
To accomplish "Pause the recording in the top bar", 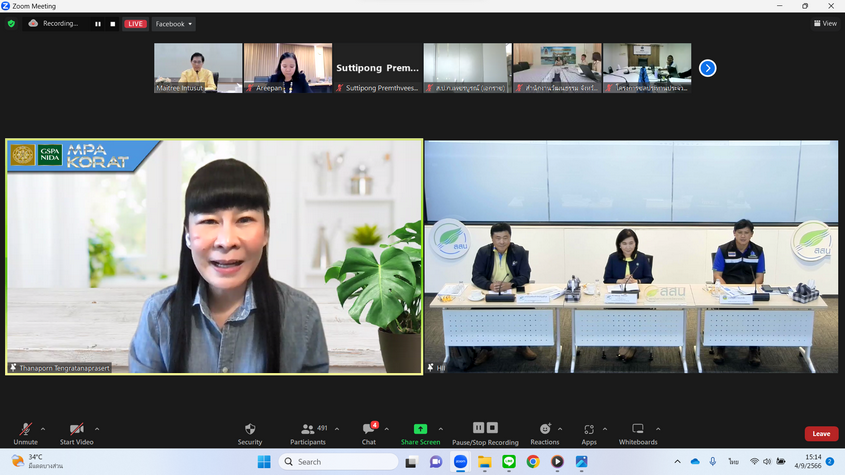I will tap(98, 24).
